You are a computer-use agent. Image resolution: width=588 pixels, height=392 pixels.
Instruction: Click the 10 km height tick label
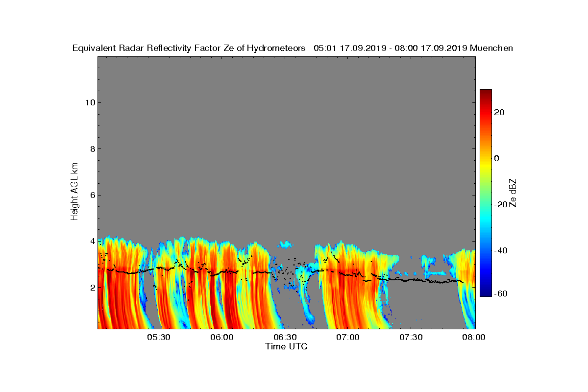[x=89, y=102]
